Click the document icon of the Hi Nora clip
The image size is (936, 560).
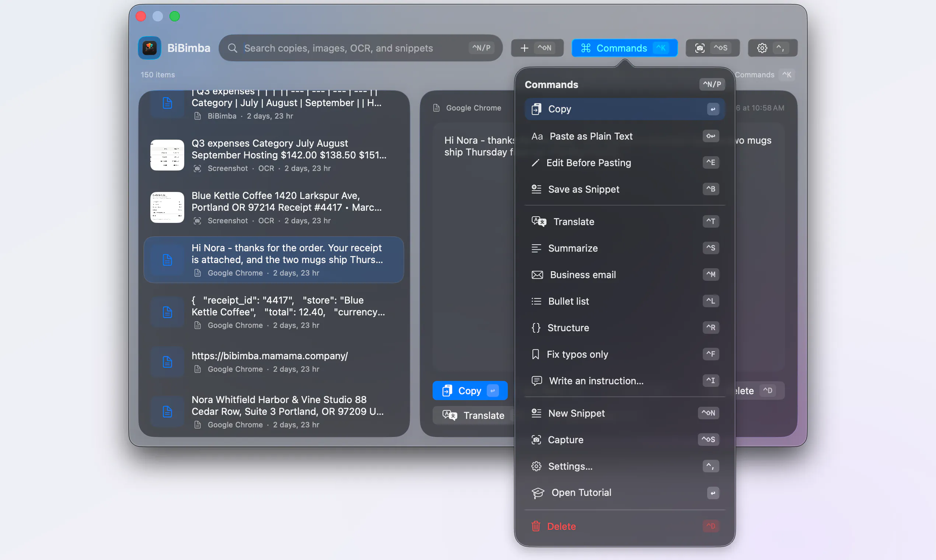coord(167,260)
